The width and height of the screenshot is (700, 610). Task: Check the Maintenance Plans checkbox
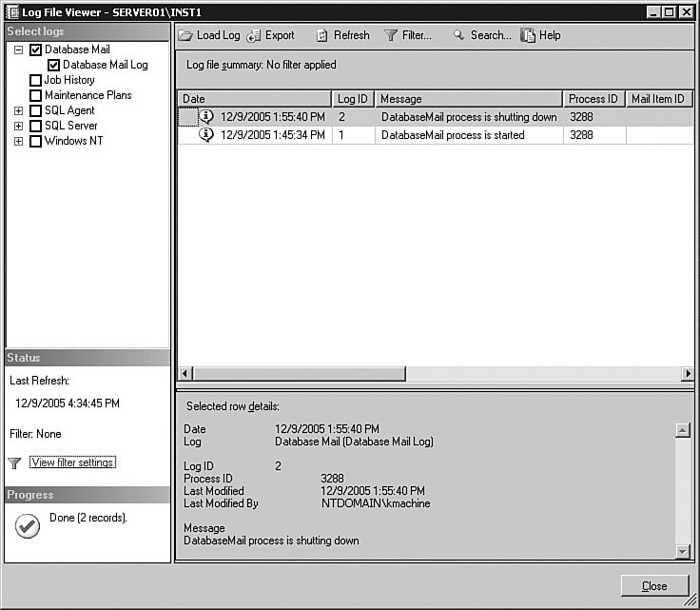point(35,95)
